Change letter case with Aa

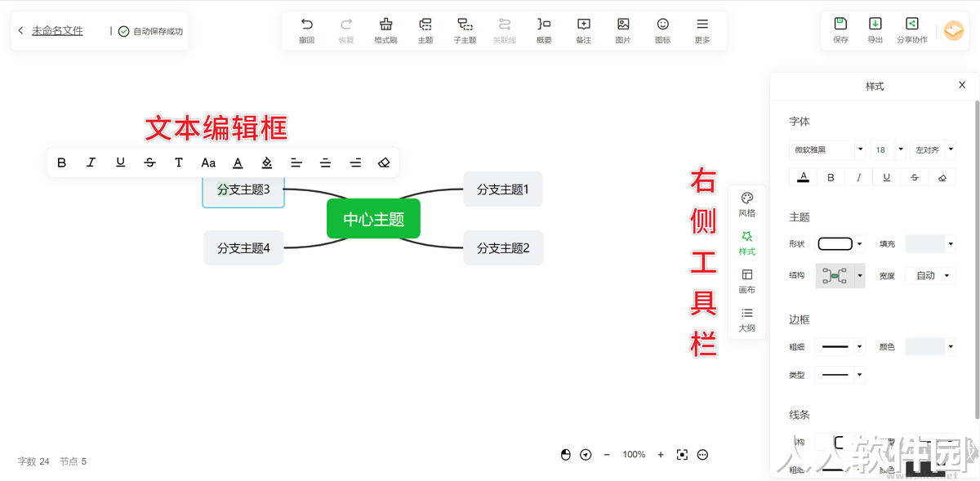[x=208, y=163]
